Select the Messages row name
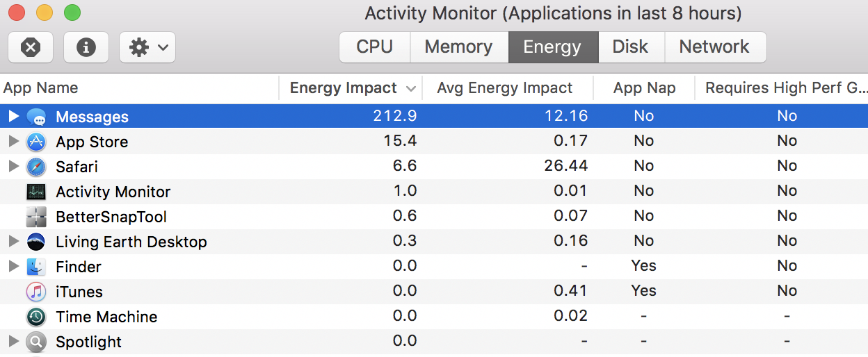The image size is (868, 357). coord(93,117)
